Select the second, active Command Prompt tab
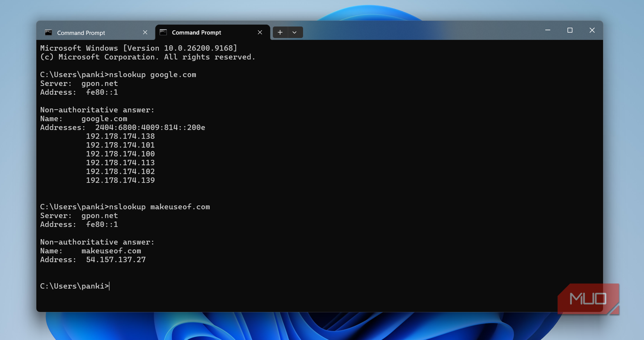 tap(212, 32)
